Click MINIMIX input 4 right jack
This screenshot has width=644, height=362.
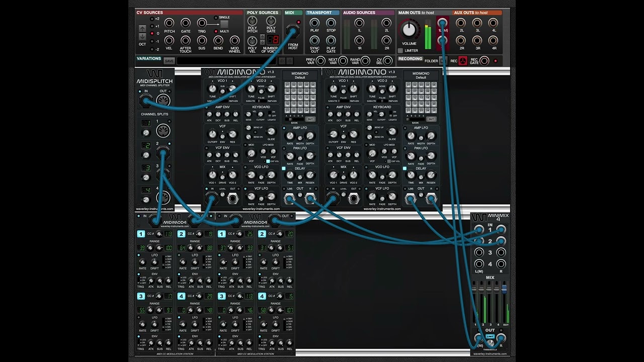pyautogui.click(x=501, y=264)
